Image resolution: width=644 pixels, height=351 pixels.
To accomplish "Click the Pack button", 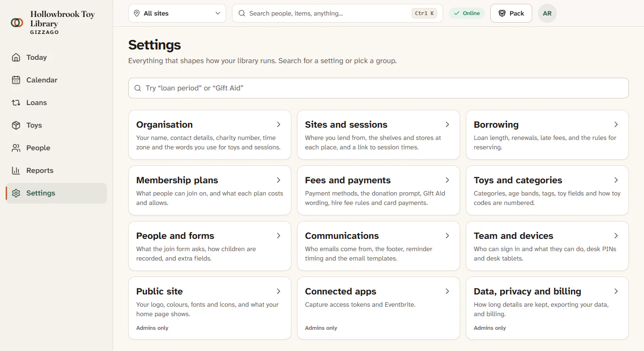I will [x=511, y=13].
